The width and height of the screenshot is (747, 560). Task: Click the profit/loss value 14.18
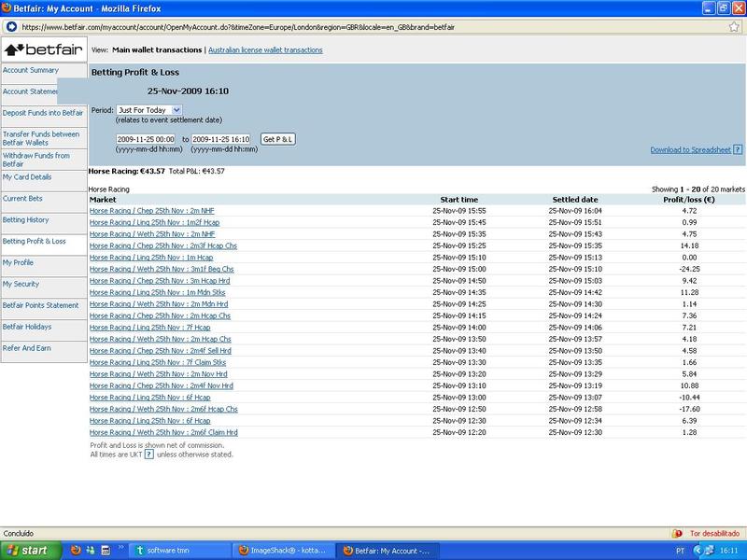coord(689,245)
